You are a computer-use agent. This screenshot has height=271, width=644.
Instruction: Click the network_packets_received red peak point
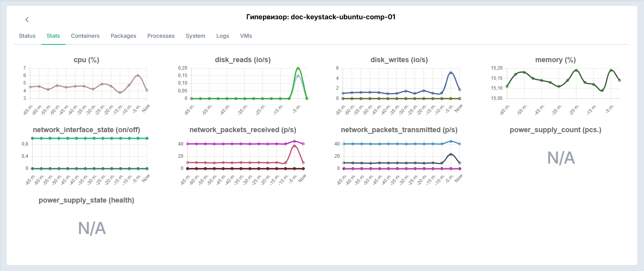294,146
